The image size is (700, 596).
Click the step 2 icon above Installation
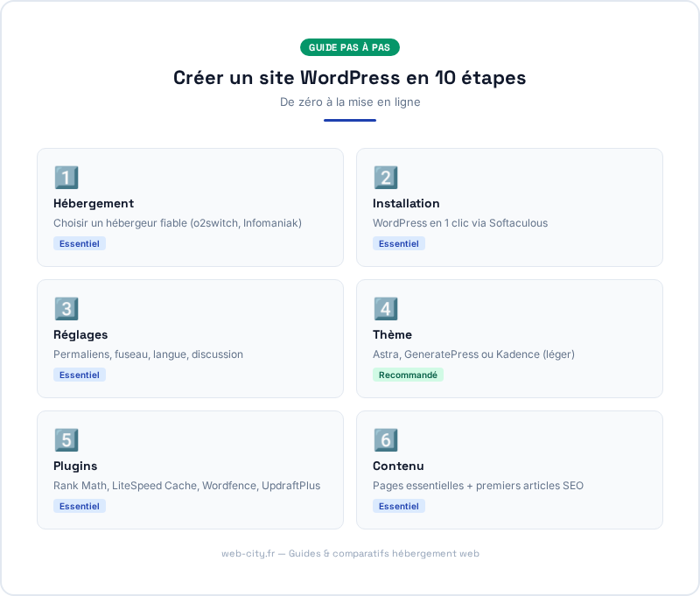(386, 178)
